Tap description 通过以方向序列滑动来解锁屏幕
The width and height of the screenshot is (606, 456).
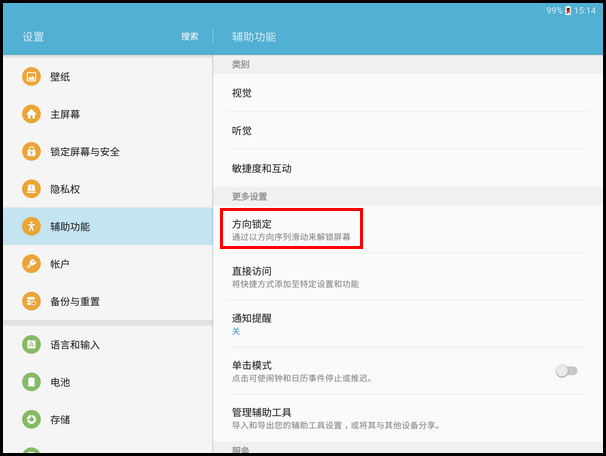coord(291,237)
